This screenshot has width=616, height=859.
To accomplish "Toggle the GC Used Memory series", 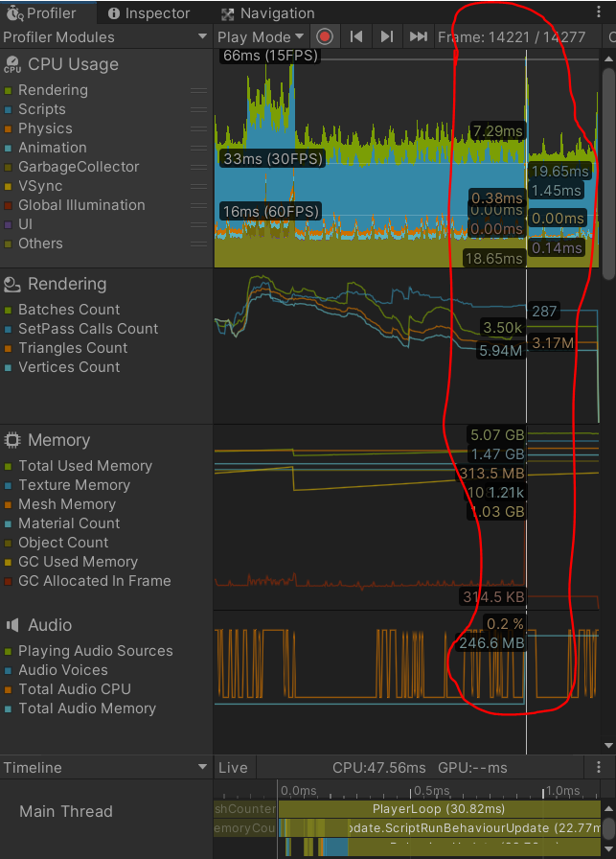I will [x=8, y=562].
